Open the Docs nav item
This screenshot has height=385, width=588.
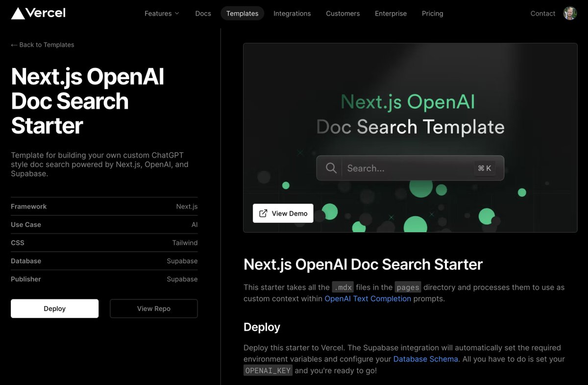tap(203, 13)
